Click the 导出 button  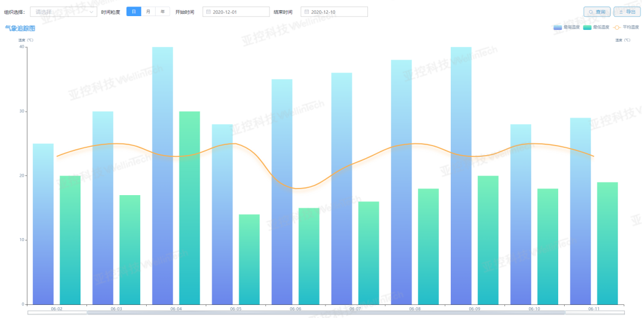pyautogui.click(x=627, y=12)
